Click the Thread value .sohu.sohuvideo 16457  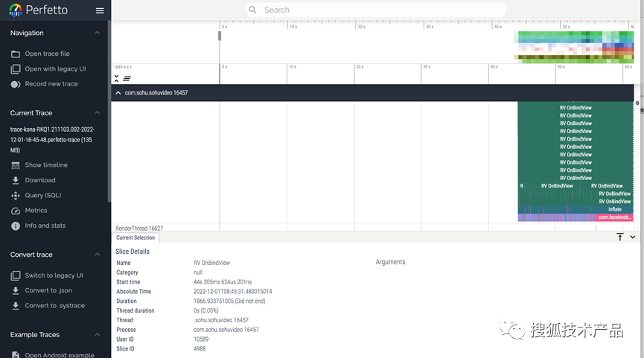coord(221,320)
